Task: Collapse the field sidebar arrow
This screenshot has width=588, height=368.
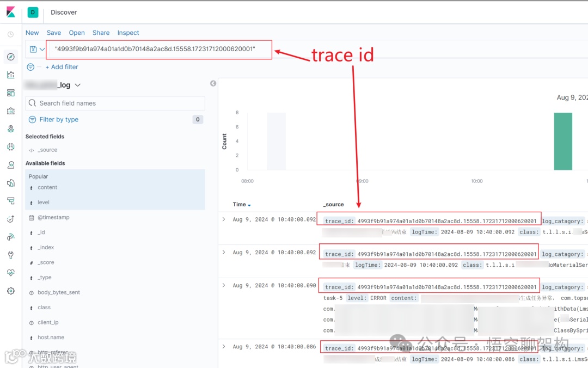Action: click(213, 83)
